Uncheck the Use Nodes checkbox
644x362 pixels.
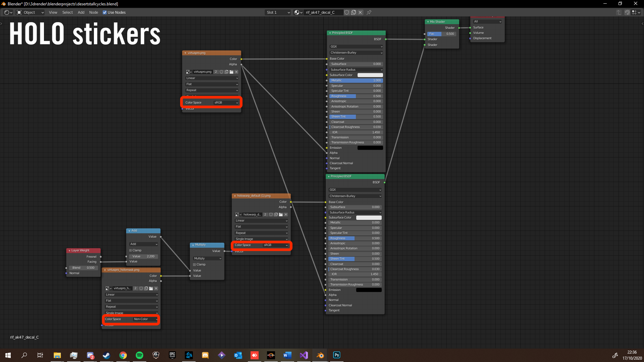coord(105,12)
